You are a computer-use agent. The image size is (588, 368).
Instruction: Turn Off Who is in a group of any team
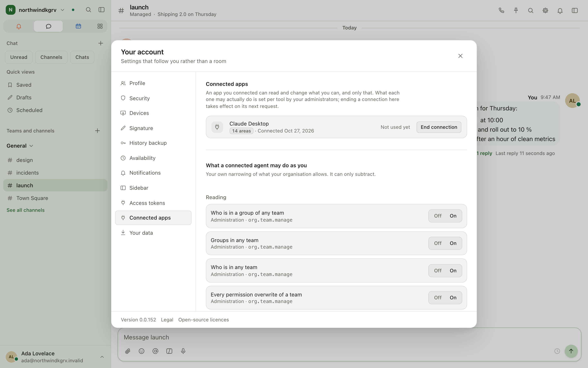(x=438, y=216)
